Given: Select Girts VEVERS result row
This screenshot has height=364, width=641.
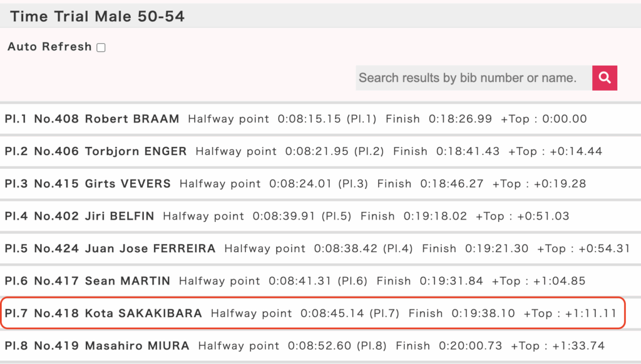Looking at the screenshot, I should point(320,183).
